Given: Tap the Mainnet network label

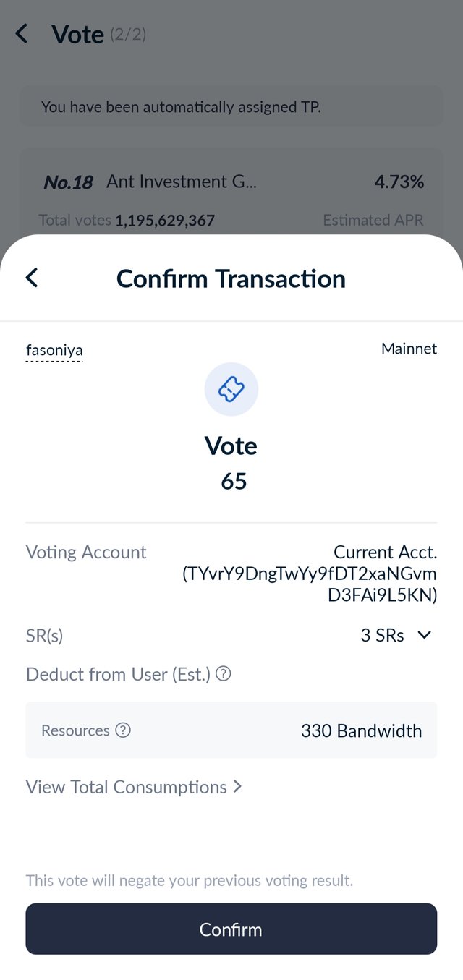Looking at the screenshot, I should click(409, 349).
